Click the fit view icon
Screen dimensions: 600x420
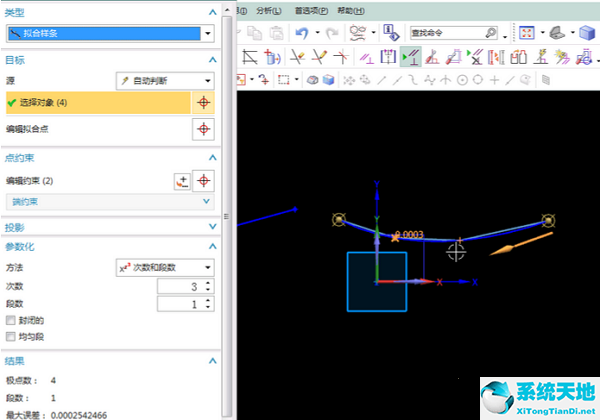(527, 33)
